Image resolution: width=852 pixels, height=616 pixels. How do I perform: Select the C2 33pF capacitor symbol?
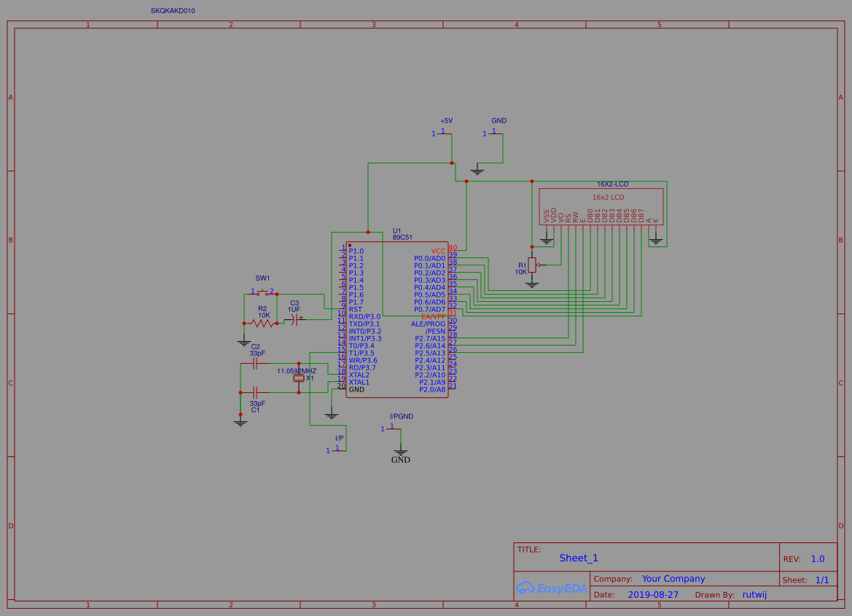[x=255, y=364]
